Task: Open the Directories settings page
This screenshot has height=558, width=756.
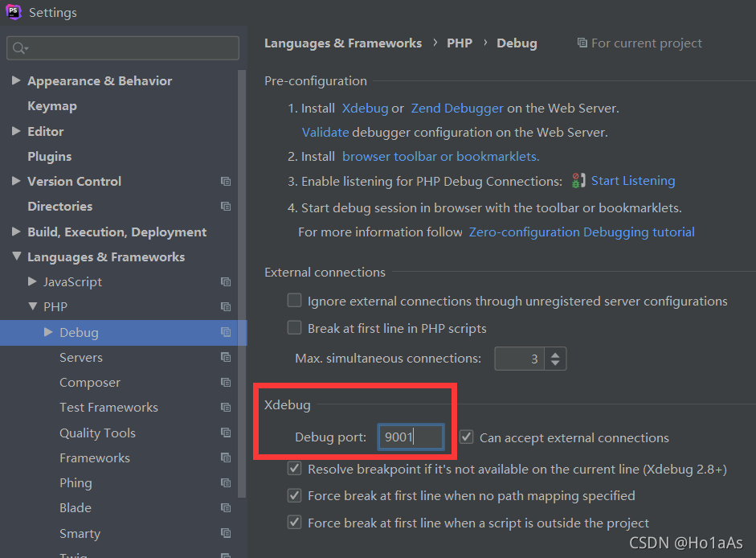Action: [x=59, y=207]
